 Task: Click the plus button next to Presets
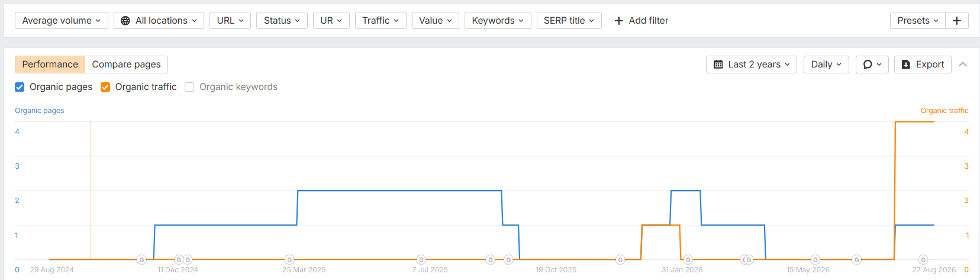(957, 21)
